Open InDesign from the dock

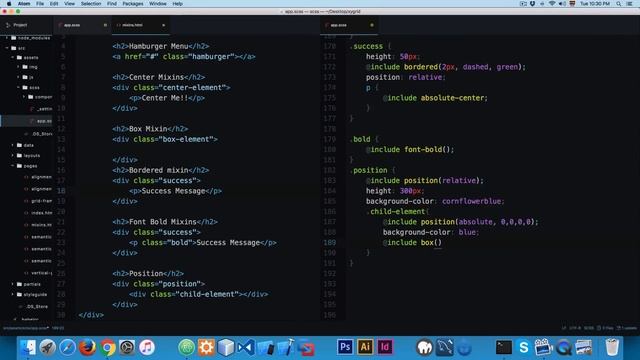click(385, 347)
